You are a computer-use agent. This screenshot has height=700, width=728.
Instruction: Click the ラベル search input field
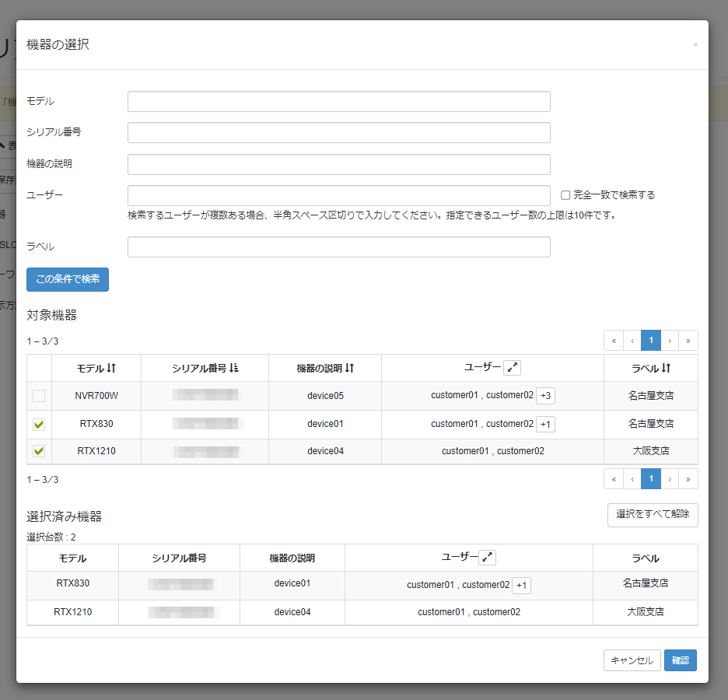click(x=338, y=247)
